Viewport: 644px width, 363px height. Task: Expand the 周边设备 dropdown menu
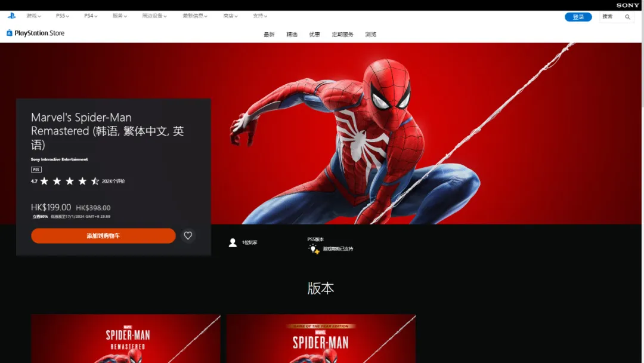pos(154,16)
